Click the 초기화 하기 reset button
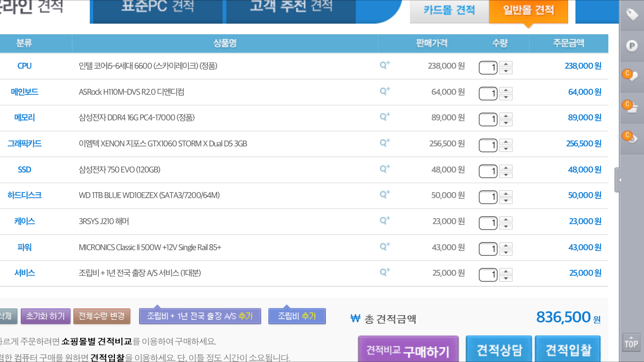644x362 pixels. [45, 316]
